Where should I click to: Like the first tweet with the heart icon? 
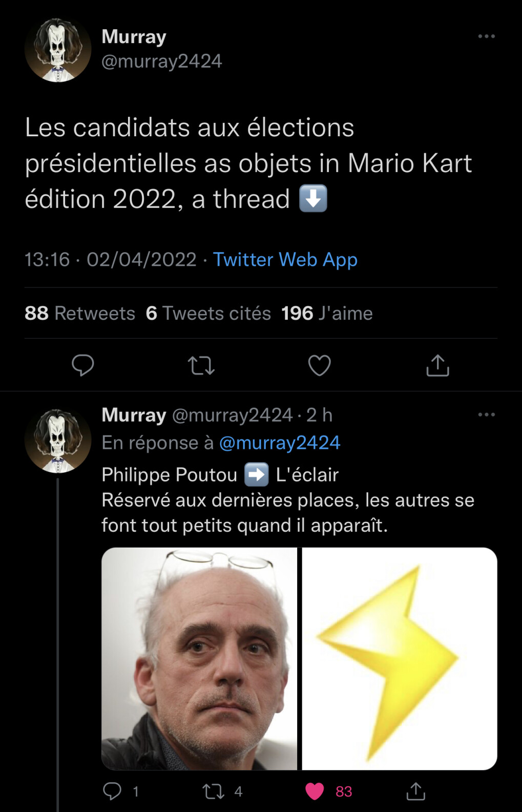(x=320, y=365)
